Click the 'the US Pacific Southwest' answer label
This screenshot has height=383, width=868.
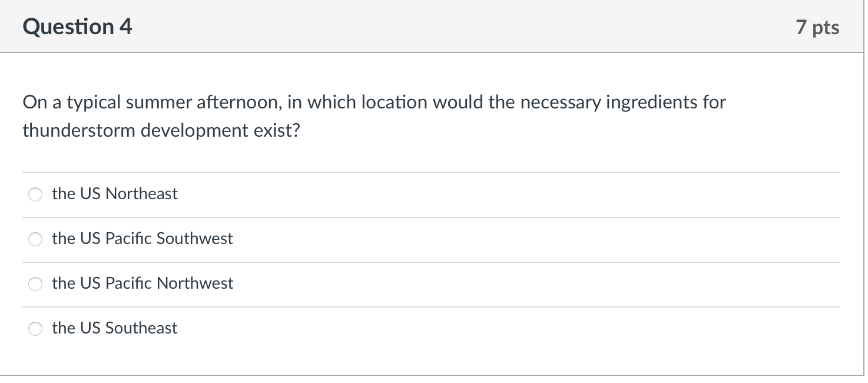coord(142,239)
